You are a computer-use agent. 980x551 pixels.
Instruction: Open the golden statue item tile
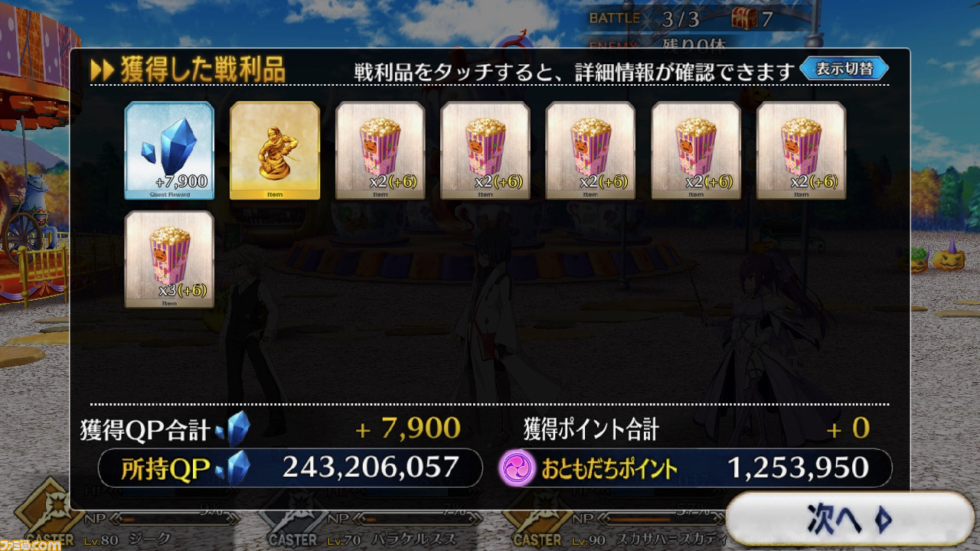[275, 150]
